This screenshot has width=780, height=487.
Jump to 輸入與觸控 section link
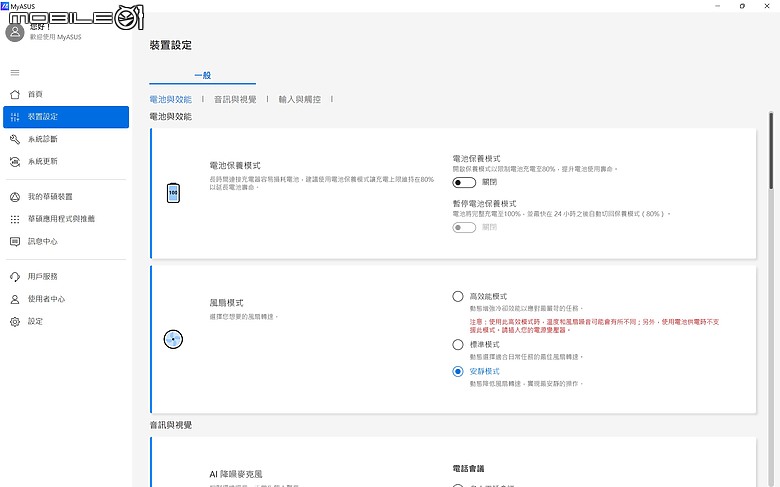click(x=299, y=99)
